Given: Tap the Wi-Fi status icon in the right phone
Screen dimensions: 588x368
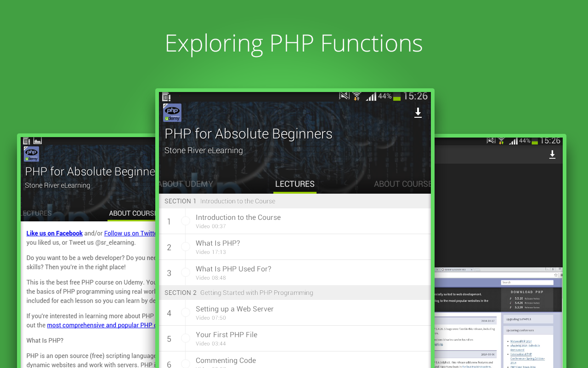Looking at the screenshot, I should pos(501,141).
